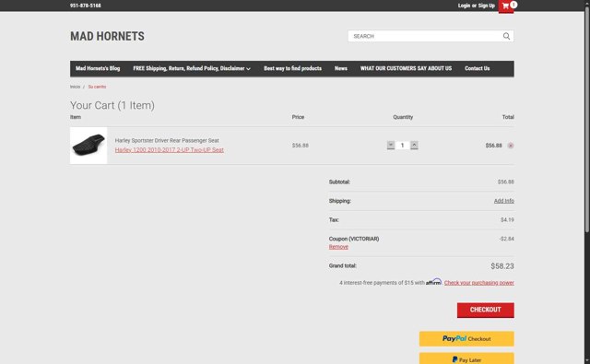Viewport: 590px width, 364px height.
Task: Click the Tax value $4.19
Action: (x=507, y=220)
